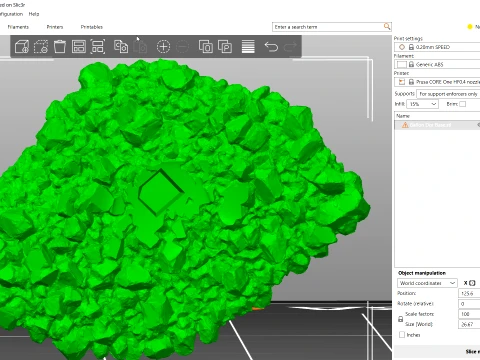
Task: Click the Add object cube icon
Action: [22, 47]
